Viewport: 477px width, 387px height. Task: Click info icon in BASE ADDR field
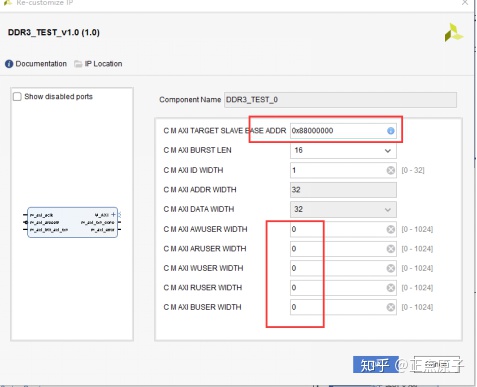click(390, 131)
